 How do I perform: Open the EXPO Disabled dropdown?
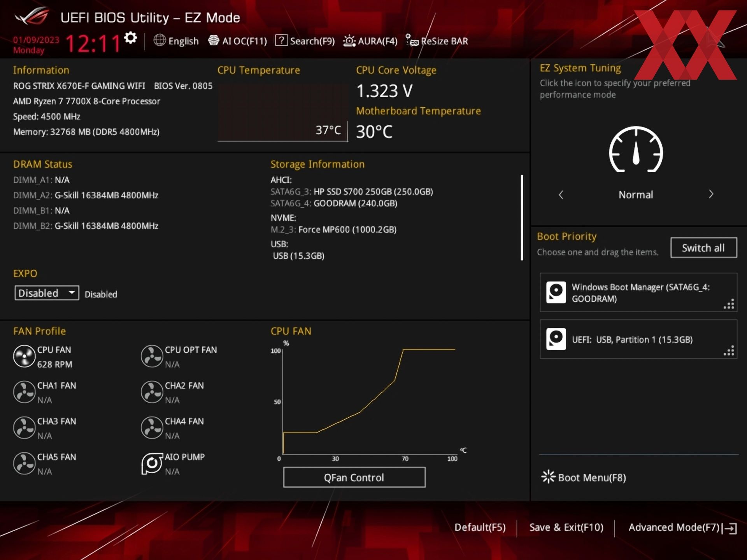[x=47, y=293]
